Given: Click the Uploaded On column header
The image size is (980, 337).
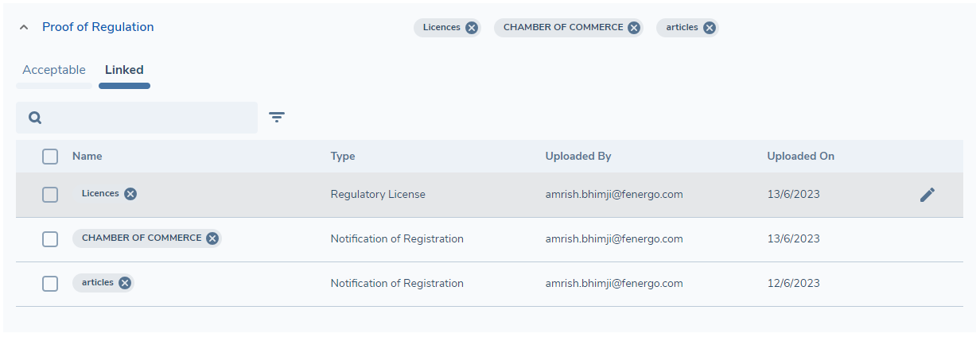Looking at the screenshot, I should coord(800,157).
